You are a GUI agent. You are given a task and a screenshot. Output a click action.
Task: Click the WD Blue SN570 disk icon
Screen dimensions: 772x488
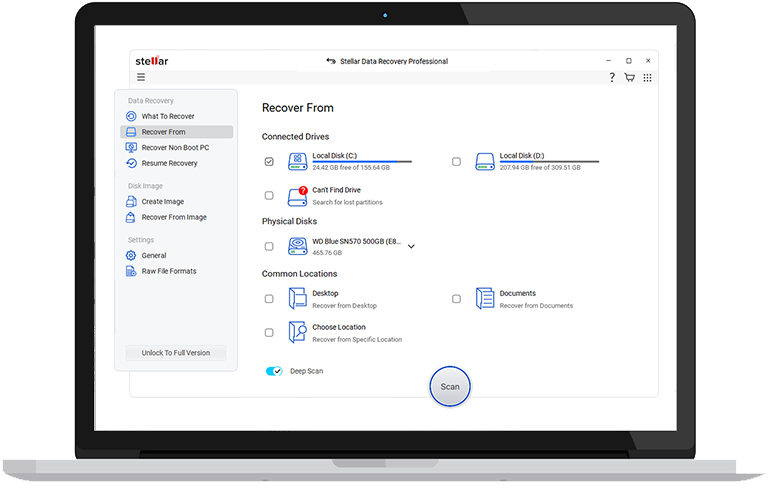click(x=297, y=246)
